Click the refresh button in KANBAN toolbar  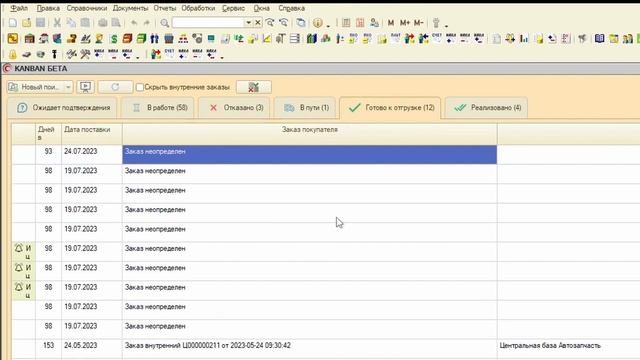click(x=115, y=87)
